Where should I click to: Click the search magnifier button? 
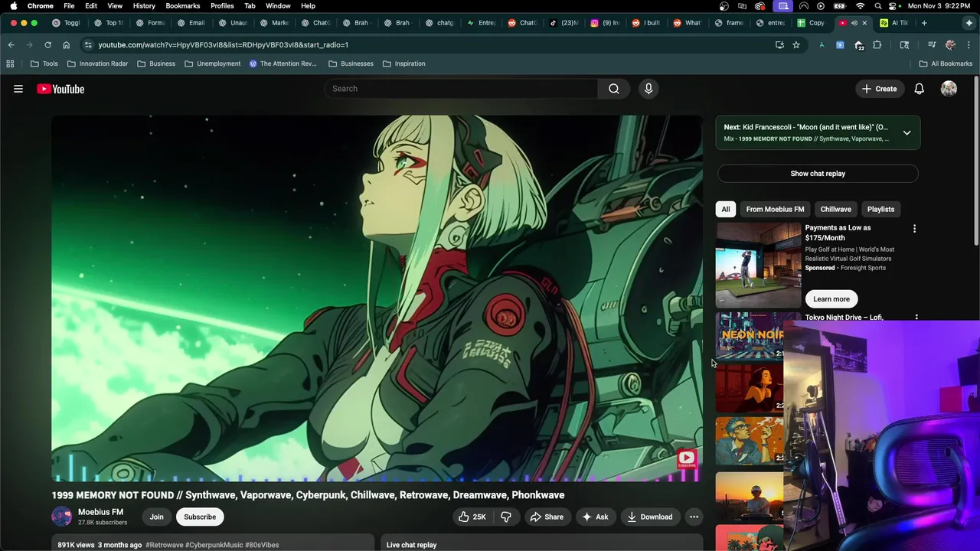614,89
